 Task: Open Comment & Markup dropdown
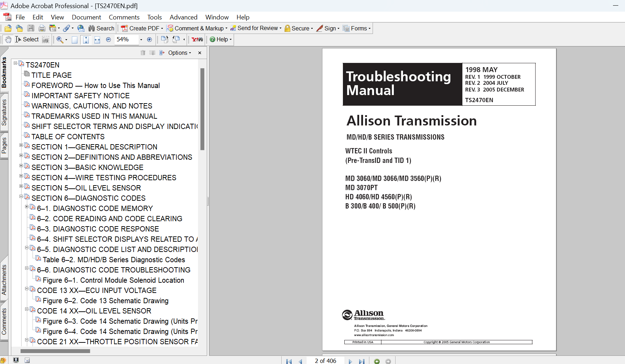197,28
